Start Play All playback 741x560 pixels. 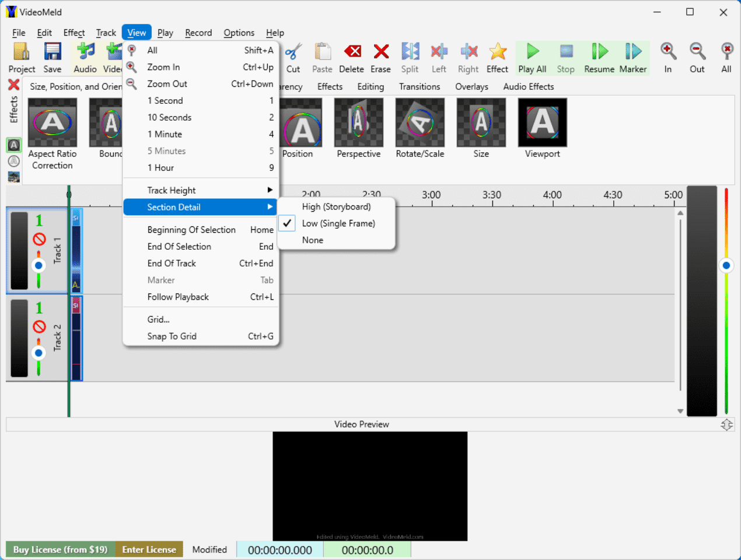[532, 58]
